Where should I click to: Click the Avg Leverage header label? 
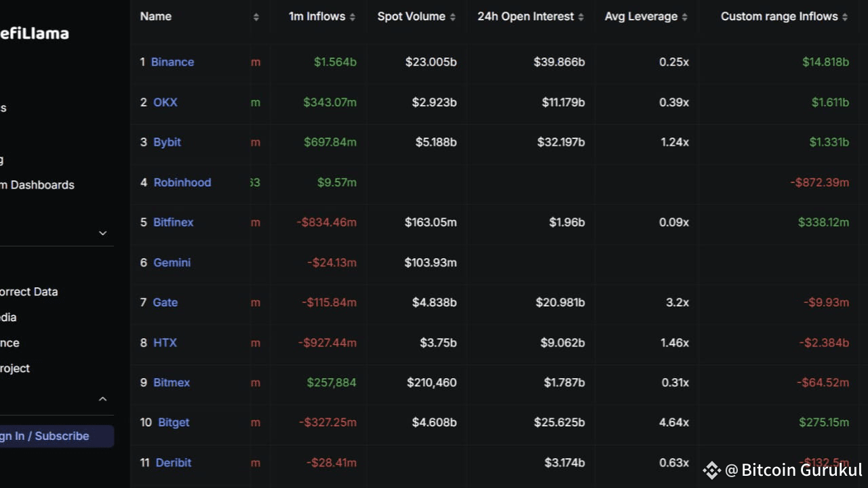641,16
